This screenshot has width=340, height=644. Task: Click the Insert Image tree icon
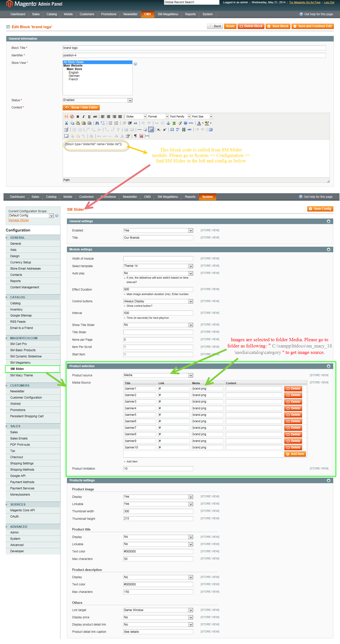174,123
